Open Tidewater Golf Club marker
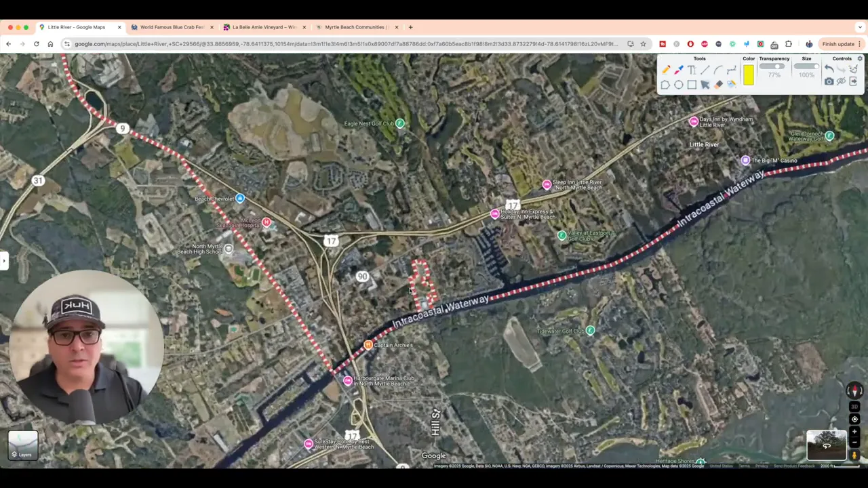This screenshot has width=868, height=488. click(x=590, y=331)
